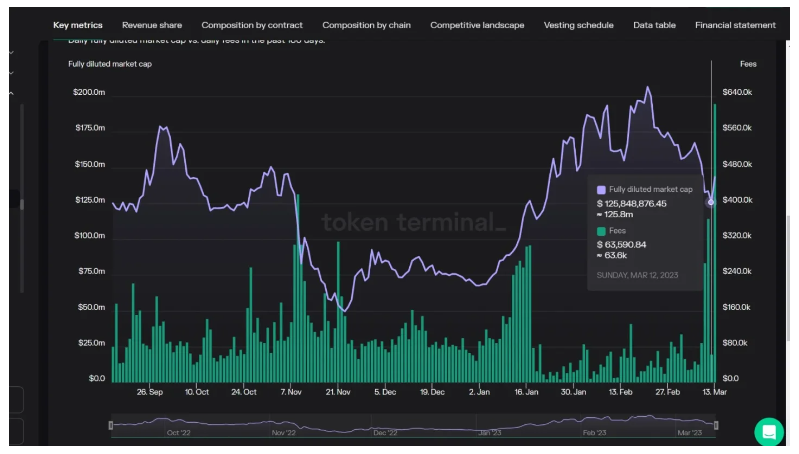Click the purple Fully diluted market cap swatch
The height and width of the screenshot is (454, 799).
[601, 190]
